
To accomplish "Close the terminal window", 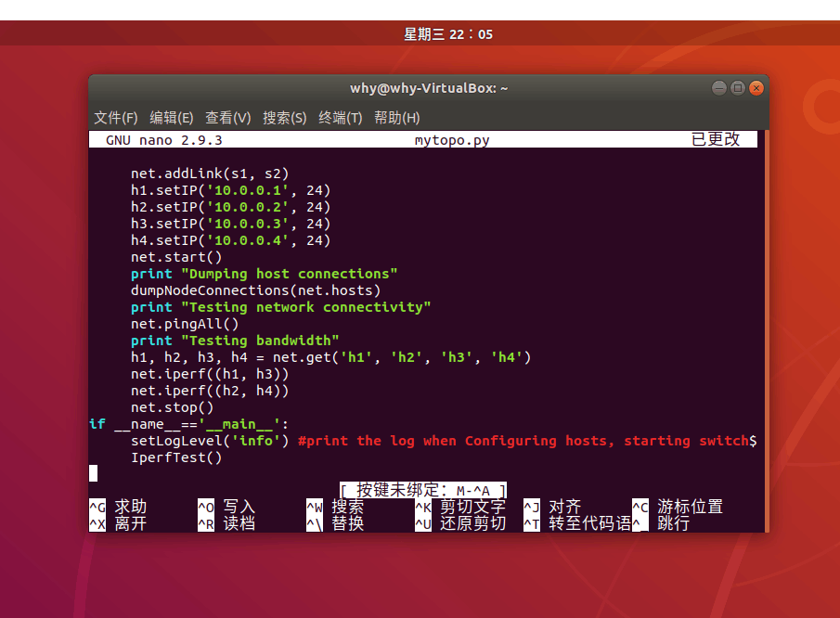I will [756, 88].
